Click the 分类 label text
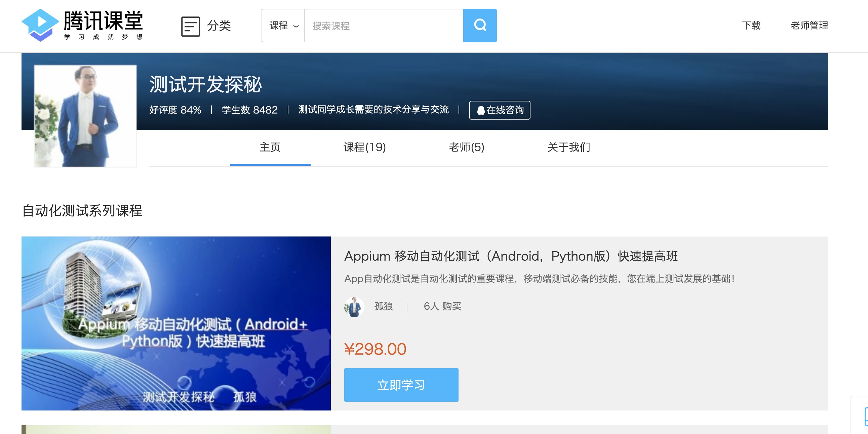 (x=219, y=26)
